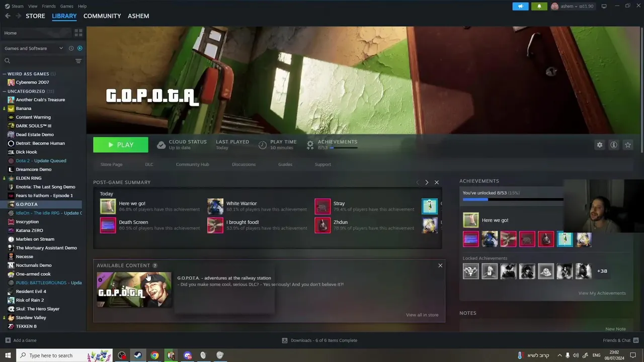
Task: Open the DLC railway station thumbnail
Action: (x=134, y=290)
